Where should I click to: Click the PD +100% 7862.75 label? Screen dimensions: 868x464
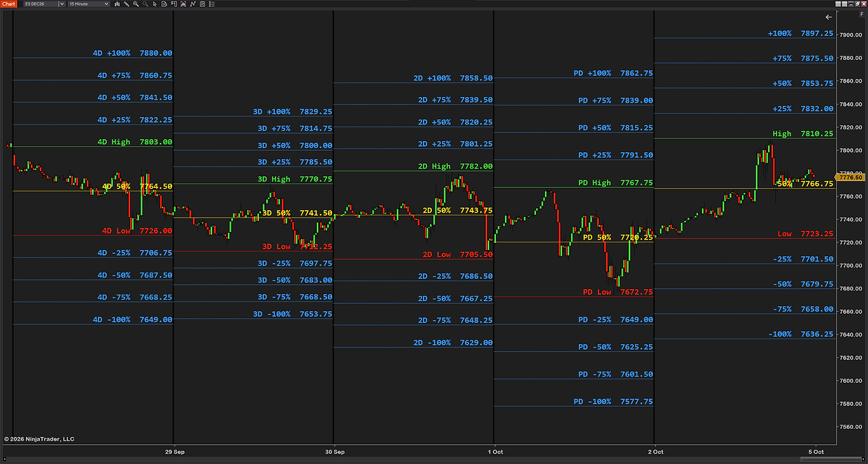pos(613,73)
